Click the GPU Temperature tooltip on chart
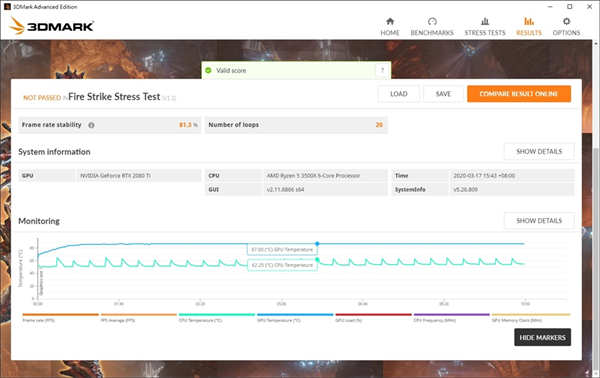 282,249
